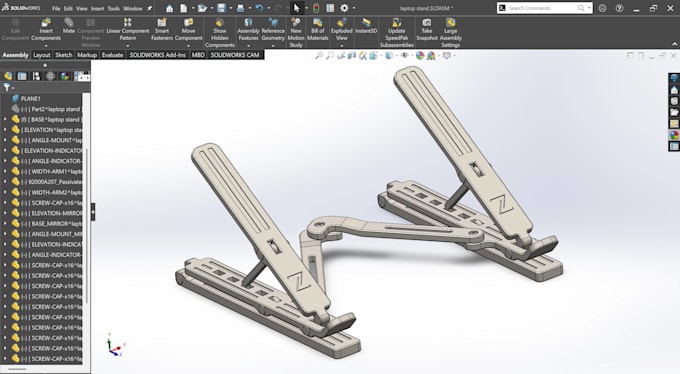Click Linear Component Pattern tool
Image resolution: width=680 pixels, height=374 pixels.
[128, 30]
